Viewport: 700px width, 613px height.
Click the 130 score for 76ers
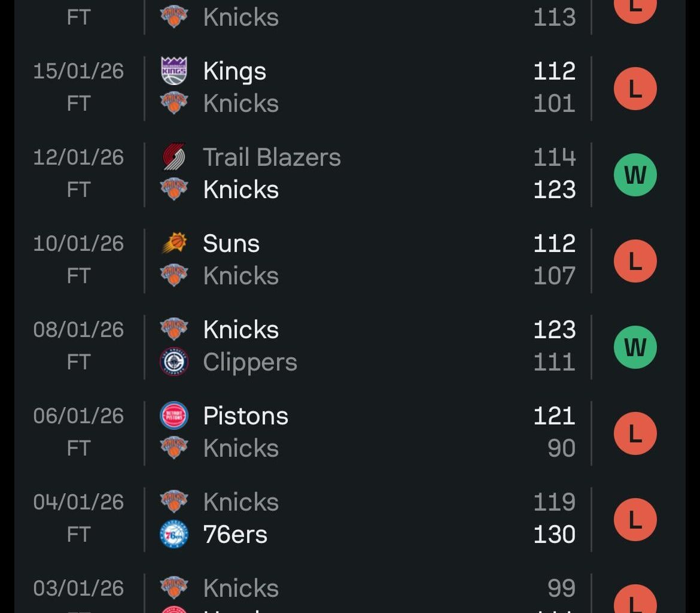(554, 535)
